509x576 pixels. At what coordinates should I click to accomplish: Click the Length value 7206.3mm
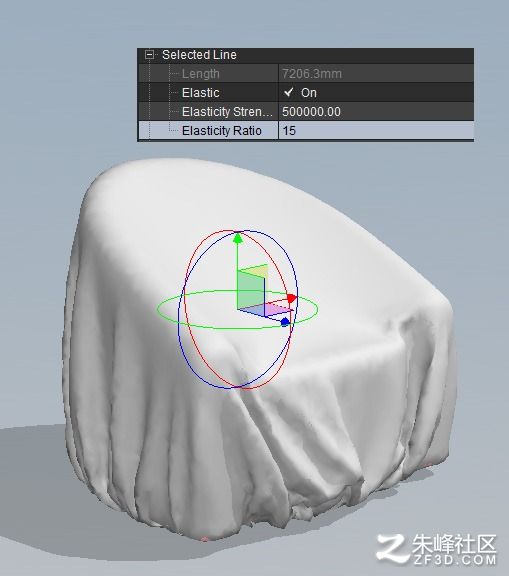(312, 73)
